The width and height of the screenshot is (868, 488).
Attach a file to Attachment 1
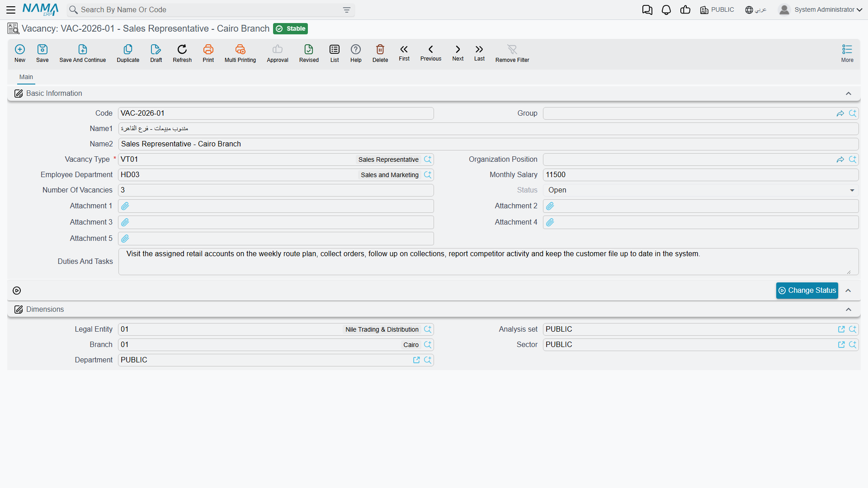[x=125, y=206]
